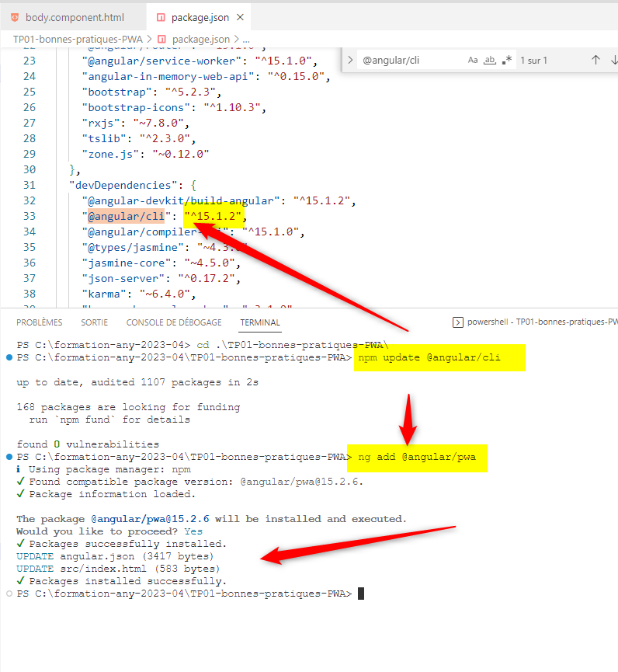Go to next match with down arrow
The height and width of the screenshot is (672, 618).
pos(613,60)
